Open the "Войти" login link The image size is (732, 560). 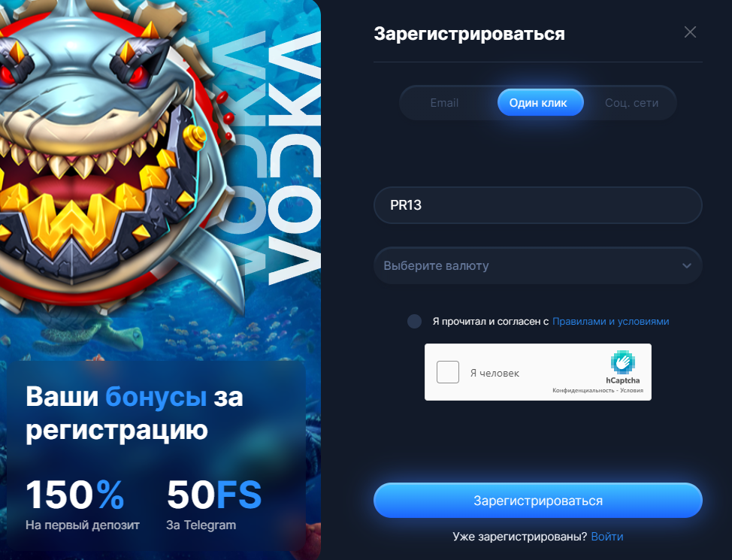[x=607, y=537]
